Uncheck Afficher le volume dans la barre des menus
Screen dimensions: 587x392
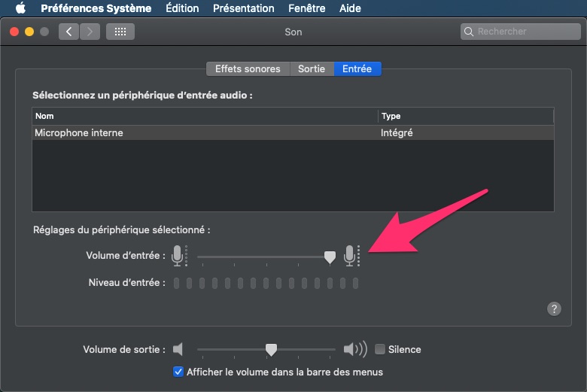point(178,372)
